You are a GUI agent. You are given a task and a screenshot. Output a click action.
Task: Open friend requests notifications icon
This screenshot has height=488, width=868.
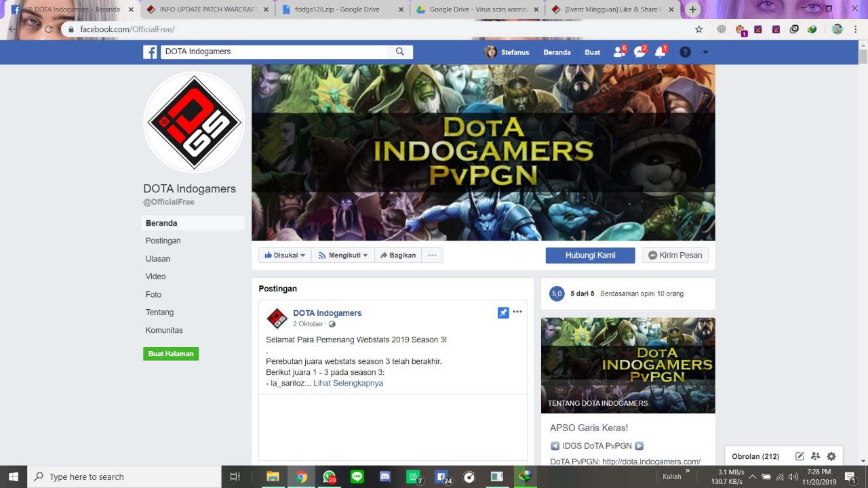click(619, 52)
